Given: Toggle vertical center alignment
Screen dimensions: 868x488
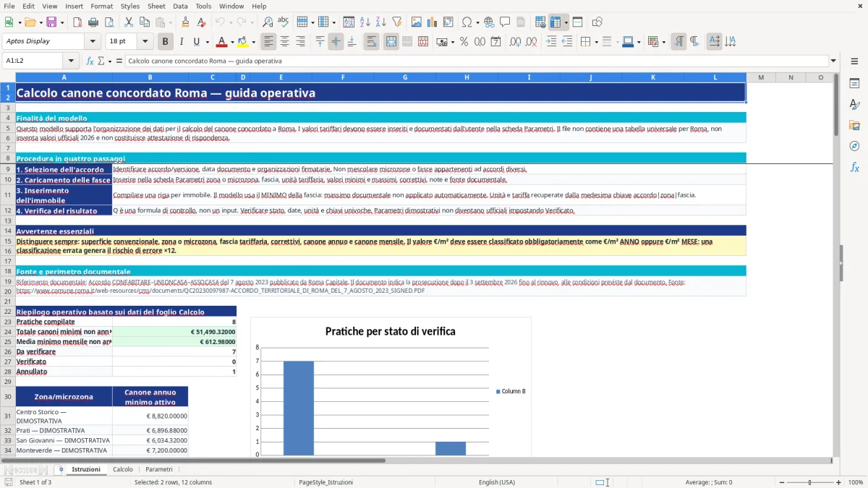Looking at the screenshot, I should [x=336, y=42].
